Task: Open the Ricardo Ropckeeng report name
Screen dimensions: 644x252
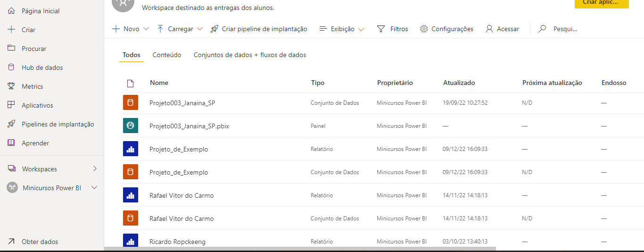Action: tap(177, 242)
